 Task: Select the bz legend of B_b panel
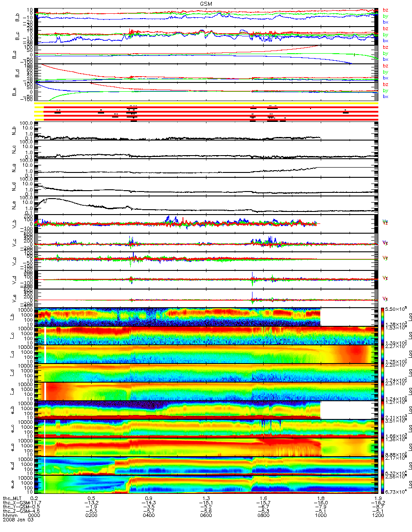[x=385, y=10]
